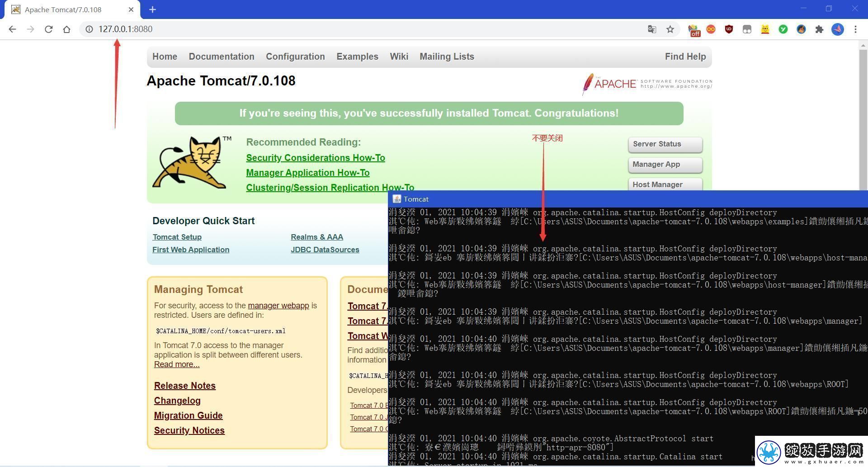
Task: Open the Migration Guide link
Action: [188, 415]
